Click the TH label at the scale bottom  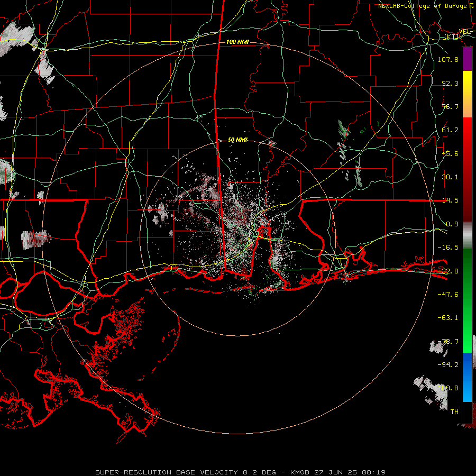pos(454,412)
